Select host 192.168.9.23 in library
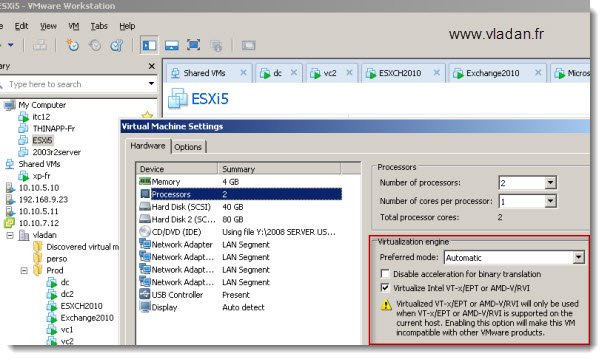 (43, 199)
